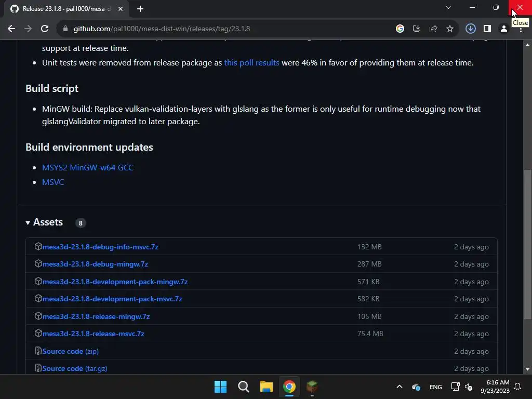Download mesa3d-23.1.8-release-msvc.7z

click(94, 334)
